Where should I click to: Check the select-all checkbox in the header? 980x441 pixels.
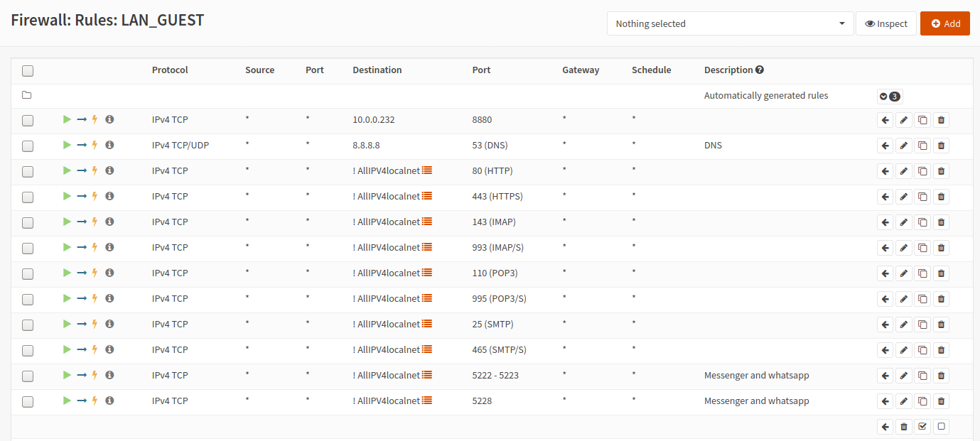pyautogui.click(x=28, y=70)
